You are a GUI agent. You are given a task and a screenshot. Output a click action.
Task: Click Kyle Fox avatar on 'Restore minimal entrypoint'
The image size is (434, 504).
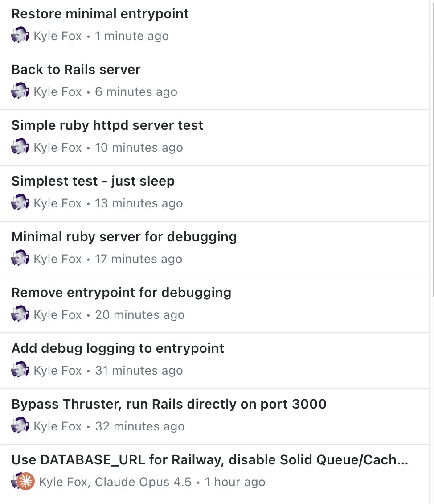(x=20, y=35)
